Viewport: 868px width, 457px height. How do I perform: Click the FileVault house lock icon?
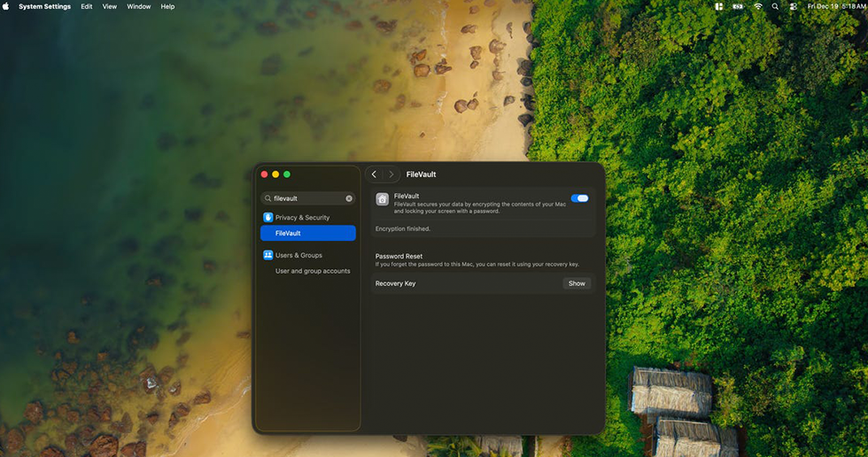click(x=382, y=199)
